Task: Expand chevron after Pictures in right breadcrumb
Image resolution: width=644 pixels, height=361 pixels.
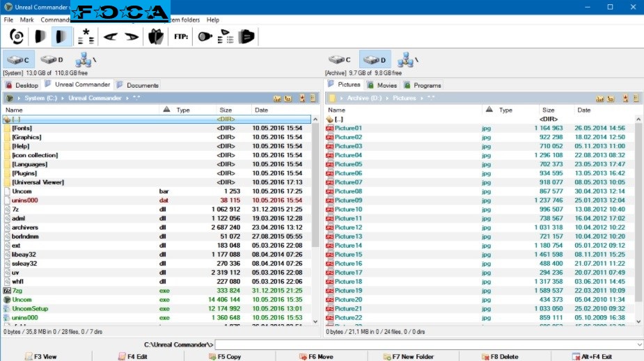Action: click(421, 98)
